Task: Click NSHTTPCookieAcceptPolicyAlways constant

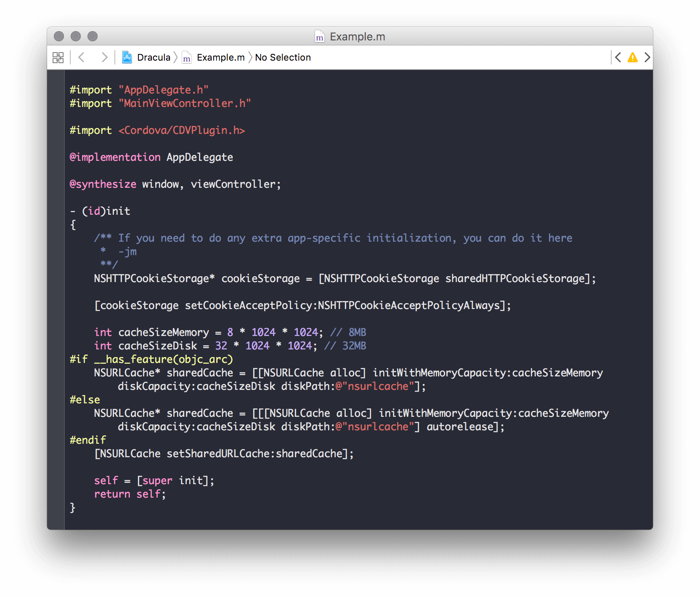Action: (408, 306)
